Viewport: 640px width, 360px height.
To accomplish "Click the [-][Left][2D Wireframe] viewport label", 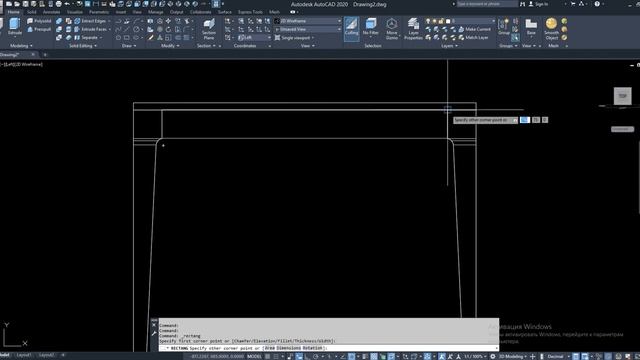I will [x=22, y=64].
